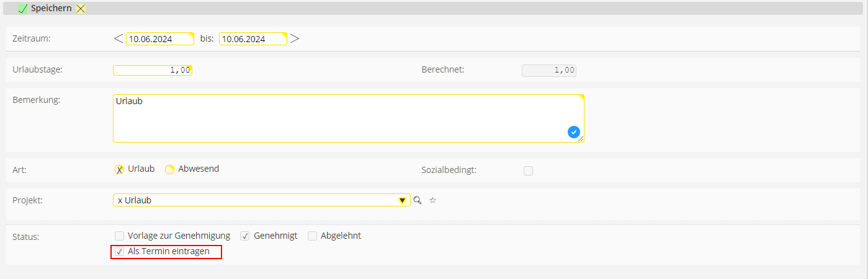
Task: Enable the Sozialbedingt checkbox
Action: click(x=528, y=170)
